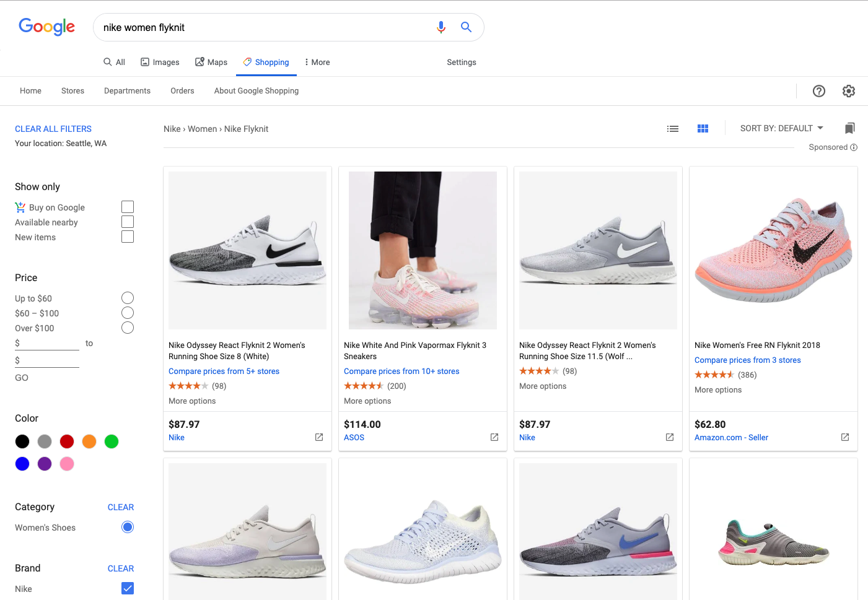Image resolution: width=868 pixels, height=600 pixels.
Task: Filter by black color swatch
Action: pyautogui.click(x=22, y=441)
